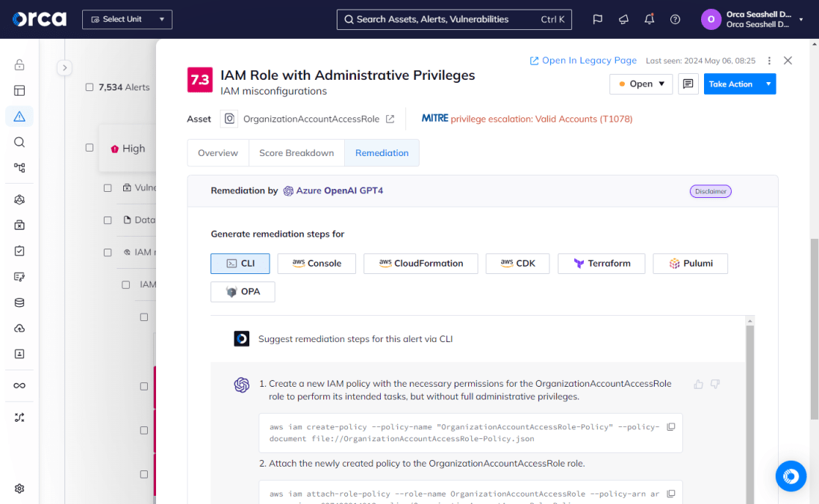The width and height of the screenshot is (819, 504).
Task: Click the comments icon button
Action: pyautogui.click(x=688, y=84)
